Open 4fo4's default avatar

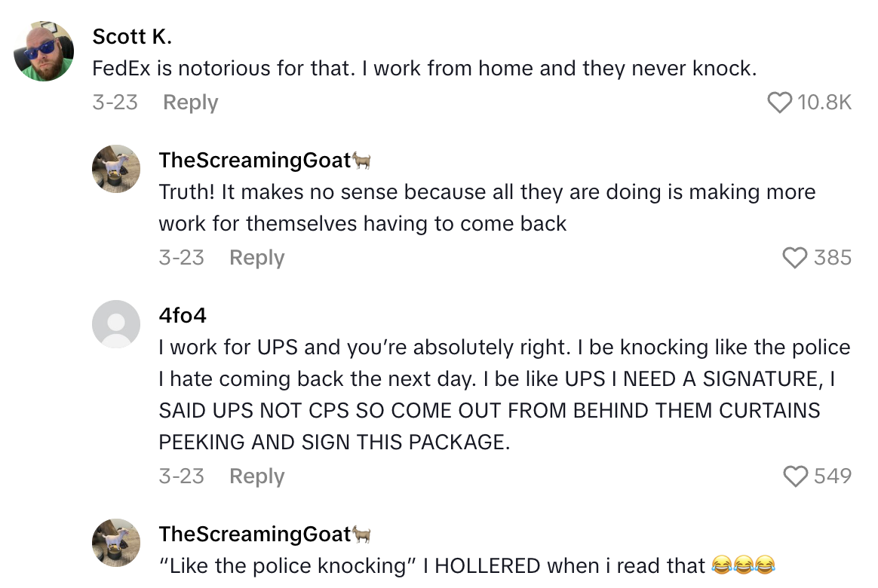(116, 323)
